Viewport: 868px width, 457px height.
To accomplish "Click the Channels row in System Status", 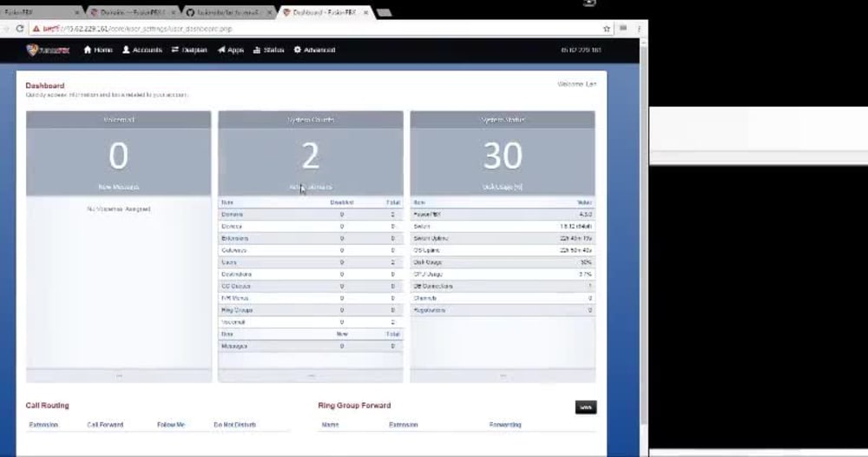I will tap(503, 298).
